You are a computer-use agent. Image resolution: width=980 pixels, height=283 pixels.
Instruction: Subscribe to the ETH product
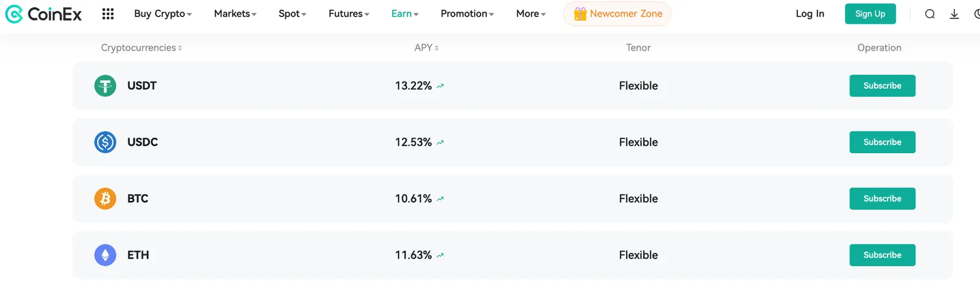883,255
